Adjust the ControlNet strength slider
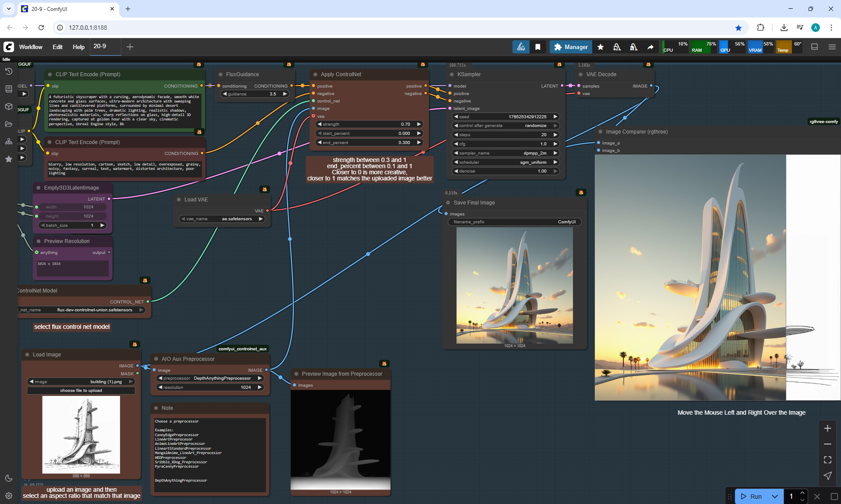This screenshot has width=841, height=504. tap(369, 124)
